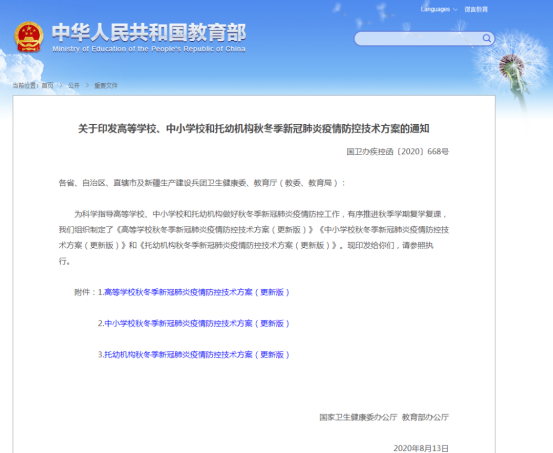Click document number 国卫办疾控函〔2020〕668号

[397, 152]
